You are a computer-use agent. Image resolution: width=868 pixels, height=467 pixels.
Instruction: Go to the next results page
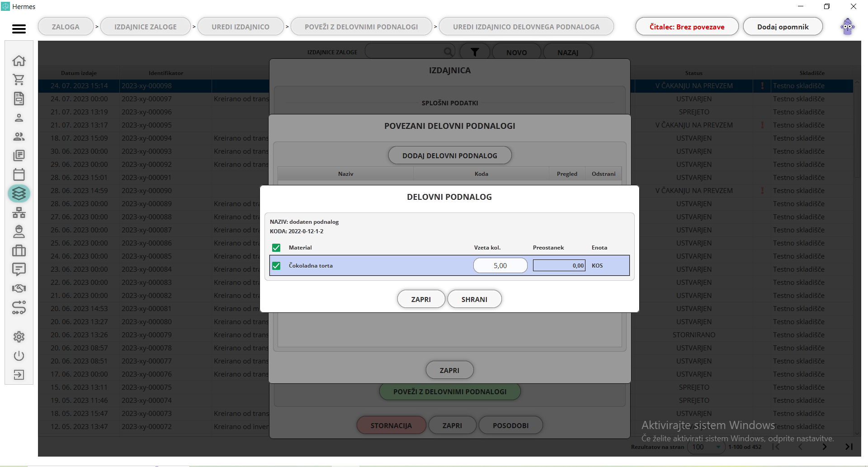click(x=825, y=447)
